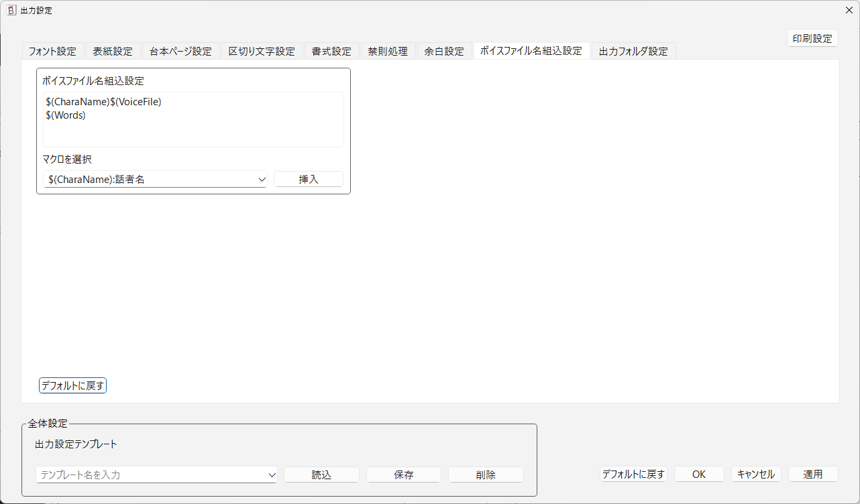Screen dimensions: 860x504
Task: Open the macro selection dropdown
Action: click(x=262, y=179)
